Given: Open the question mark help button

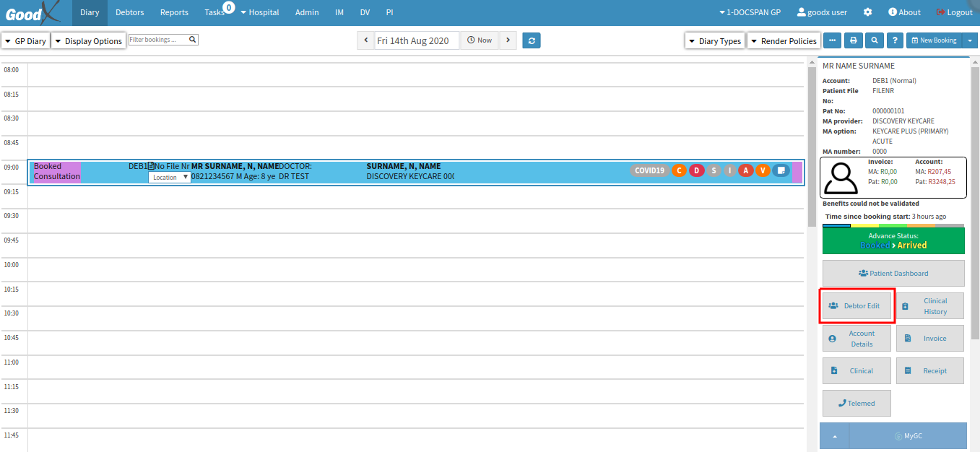Looking at the screenshot, I should [895, 40].
